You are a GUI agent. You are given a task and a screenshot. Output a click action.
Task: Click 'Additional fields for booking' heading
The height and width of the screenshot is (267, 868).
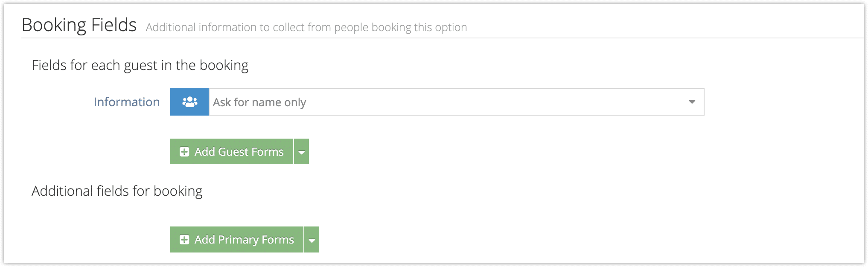pos(117,191)
